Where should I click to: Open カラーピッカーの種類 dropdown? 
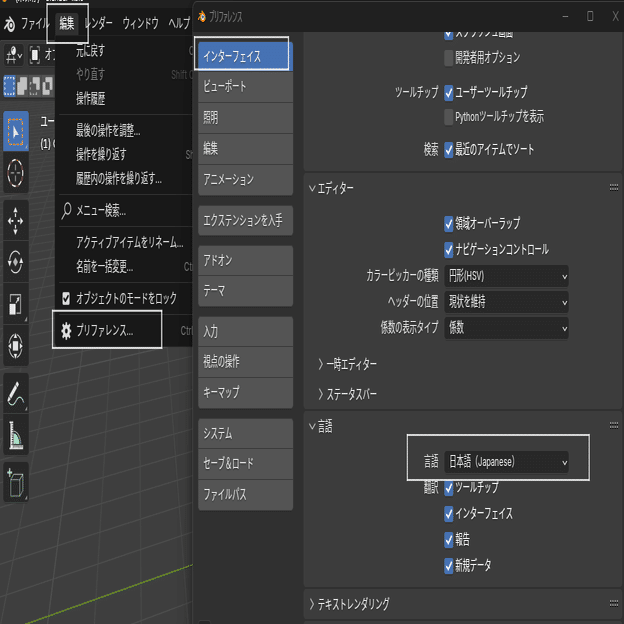click(x=506, y=276)
